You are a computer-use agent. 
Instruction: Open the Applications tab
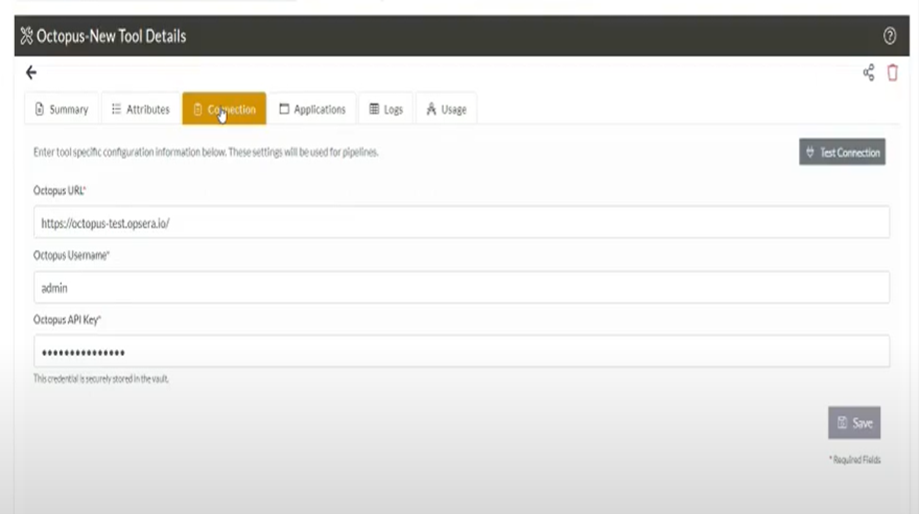312,109
